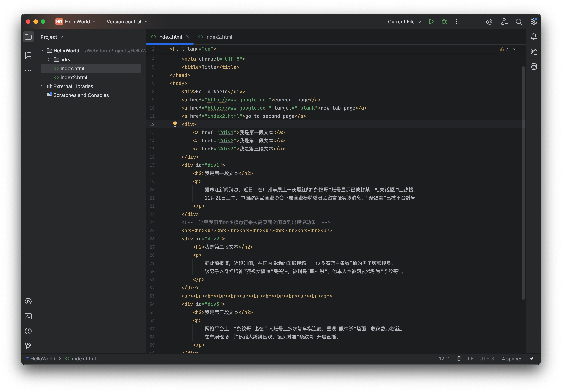Open the Database tool window
Image resolution: width=562 pixels, height=392 pixels.
[534, 66]
